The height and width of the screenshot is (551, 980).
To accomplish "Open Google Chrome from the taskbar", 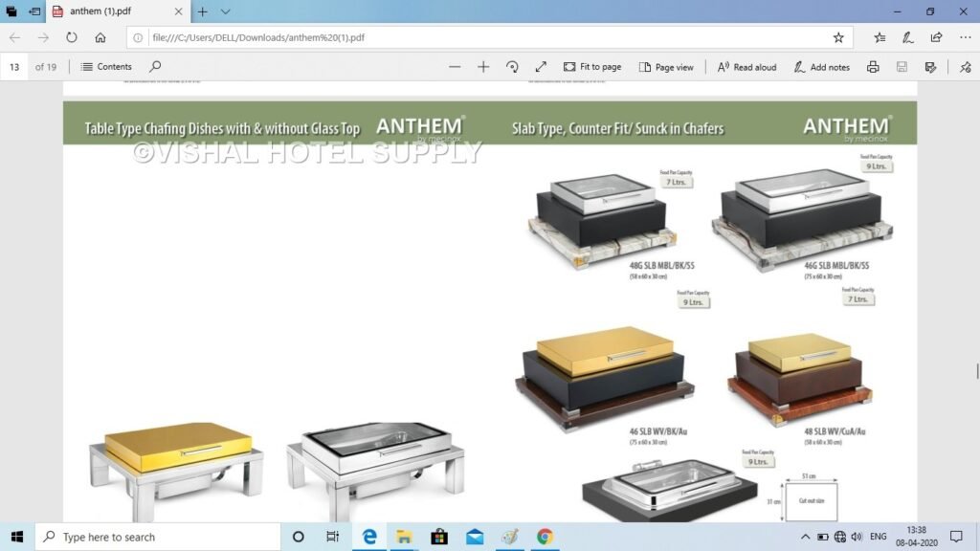I will click(545, 537).
